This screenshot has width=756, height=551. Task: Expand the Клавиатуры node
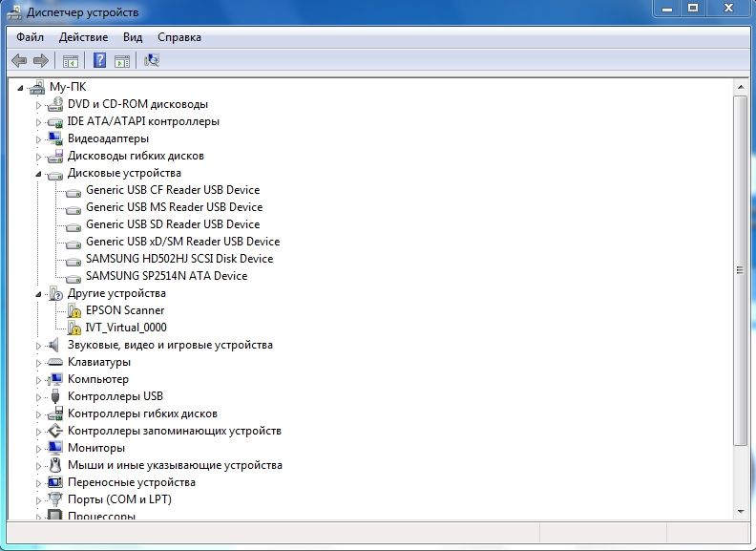coord(38,363)
